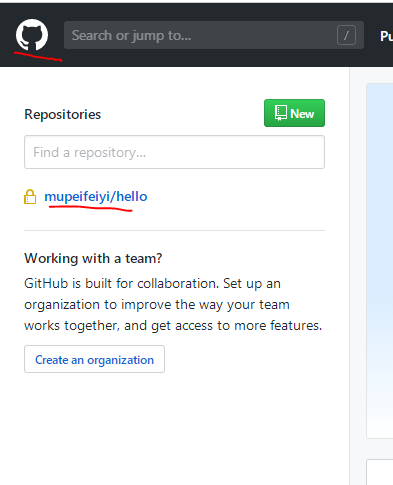Click the slash shortcut key icon in search bar

tap(346, 35)
